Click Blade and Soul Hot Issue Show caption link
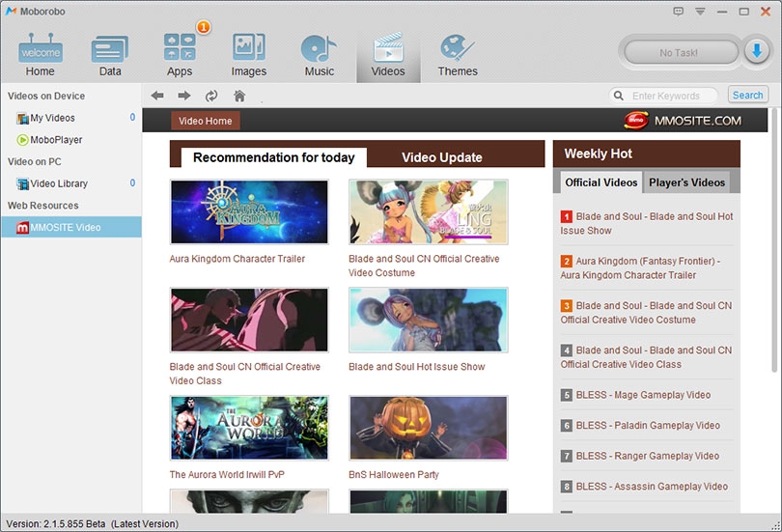 [417, 367]
